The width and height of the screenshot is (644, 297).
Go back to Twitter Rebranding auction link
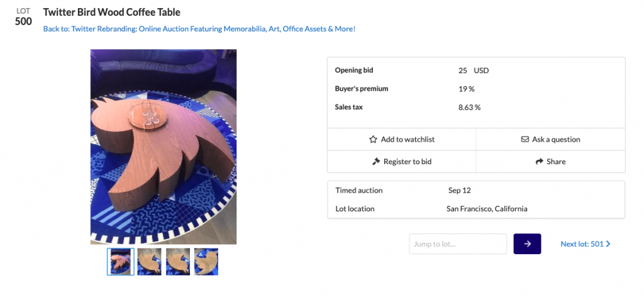(199, 29)
